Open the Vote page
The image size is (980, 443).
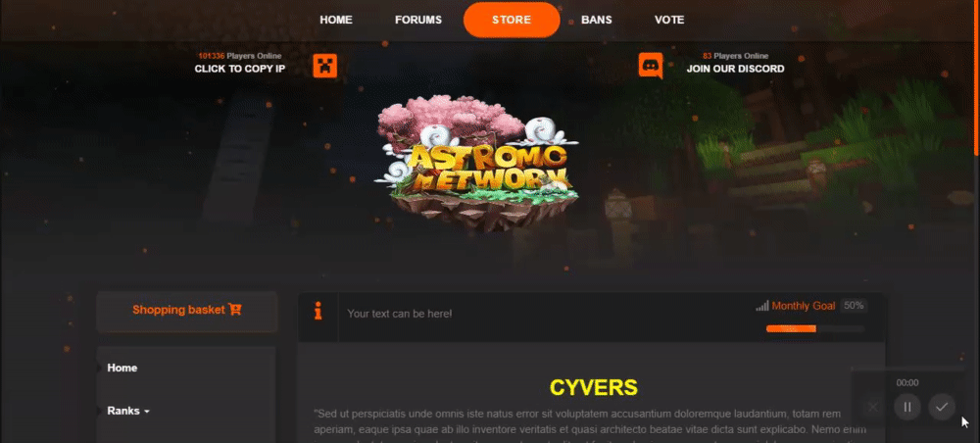(x=669, y=20)
